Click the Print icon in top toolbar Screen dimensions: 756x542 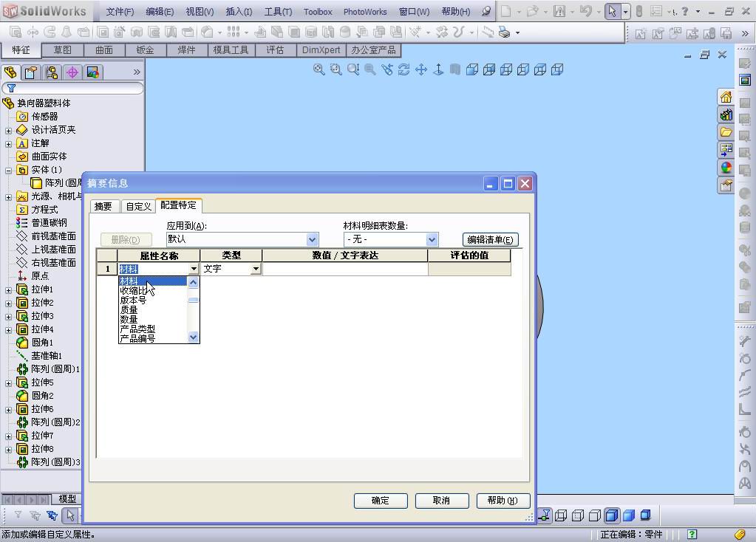click(504, 32)
